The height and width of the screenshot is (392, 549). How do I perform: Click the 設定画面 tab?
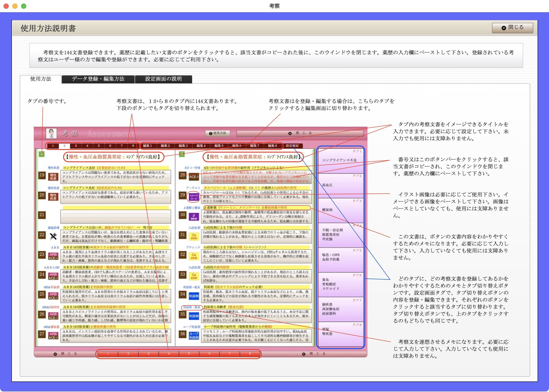click(x=292, y=146)
